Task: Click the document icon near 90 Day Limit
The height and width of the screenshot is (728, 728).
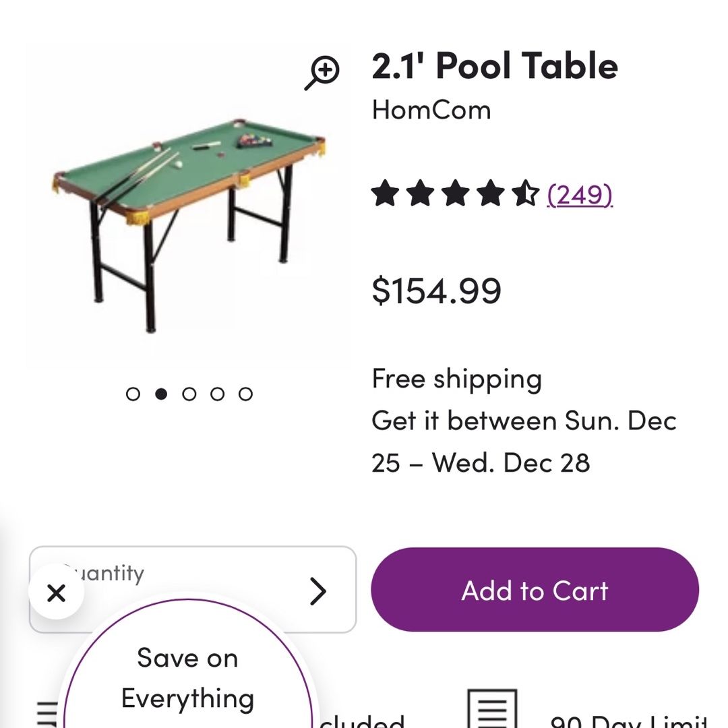Action: click(491, 709)
